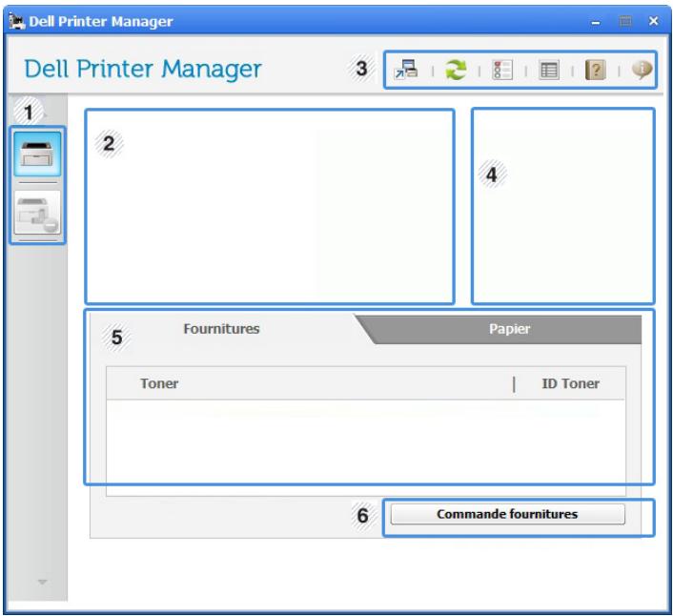
Task: Click the ID Toner column header
Action: 570,383
